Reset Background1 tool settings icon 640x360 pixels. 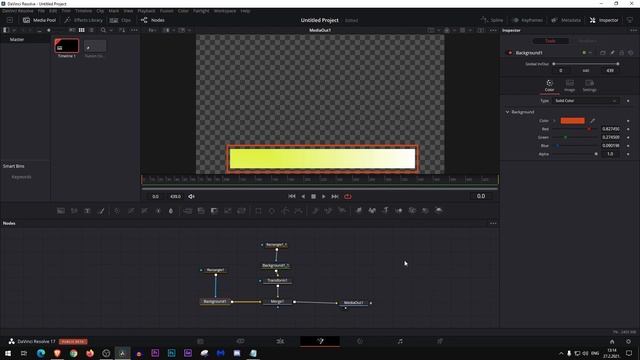click(631, 53)
